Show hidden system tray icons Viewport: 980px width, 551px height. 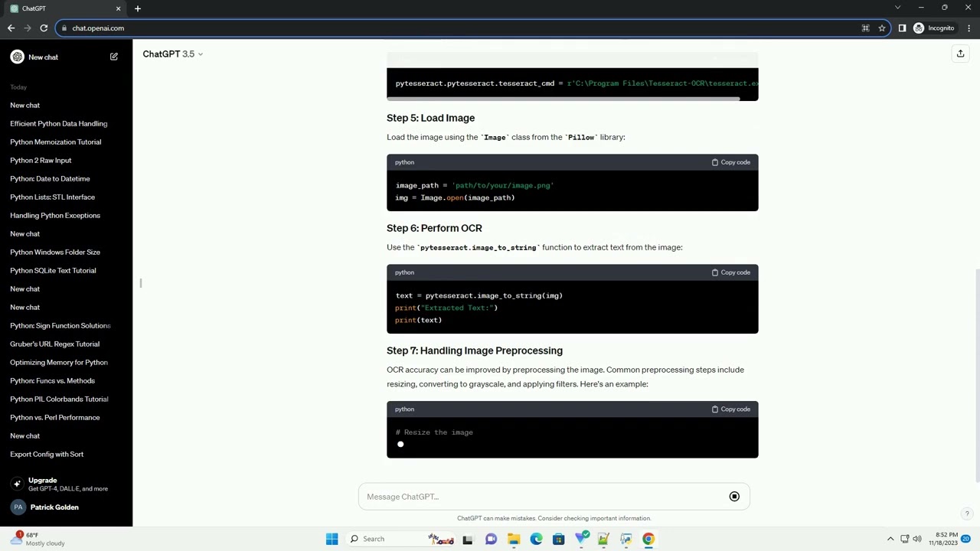coord(890,539)
